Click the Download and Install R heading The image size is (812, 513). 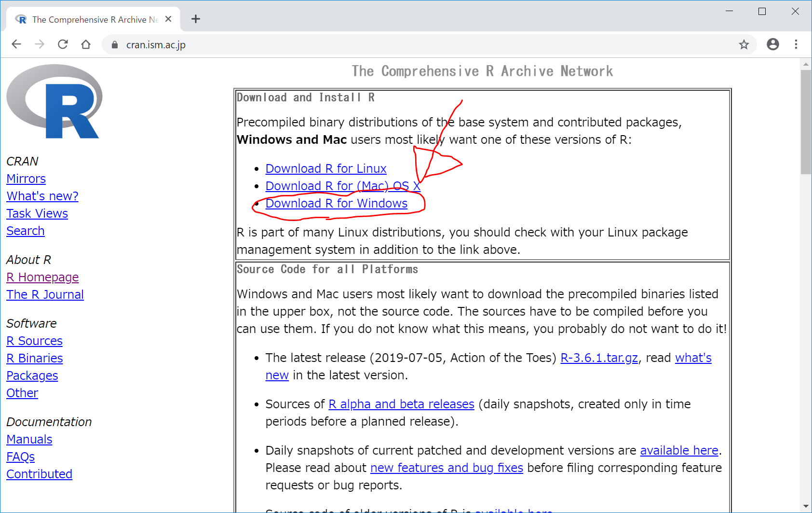(306, 97)
